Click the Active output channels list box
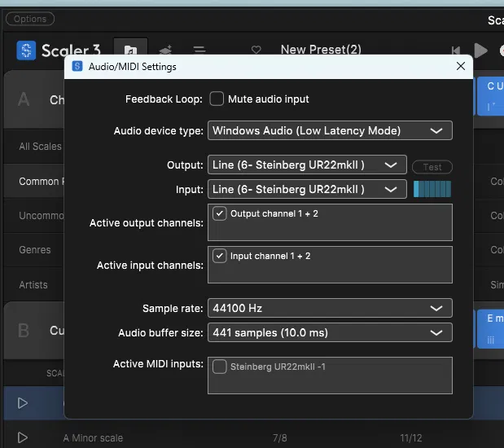504x448 pixels. pos(330,222)
